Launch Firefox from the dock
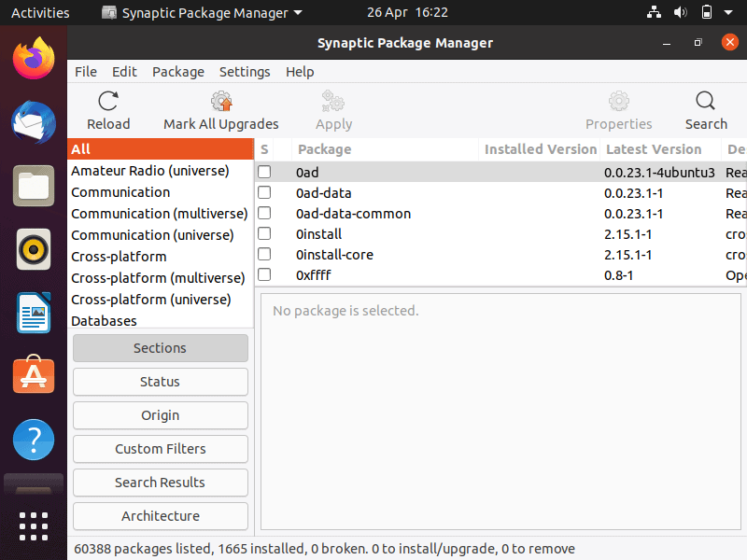 click(34, 58)
